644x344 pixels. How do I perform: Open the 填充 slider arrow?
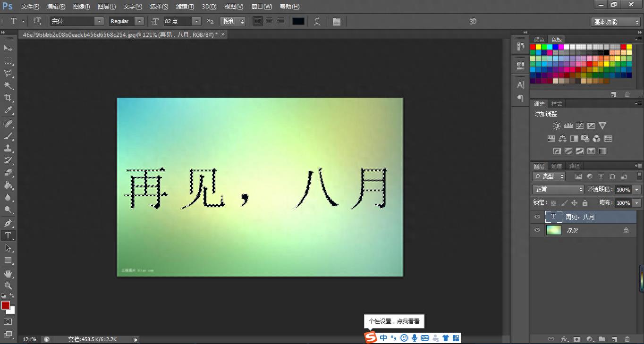tap(637, 203)
